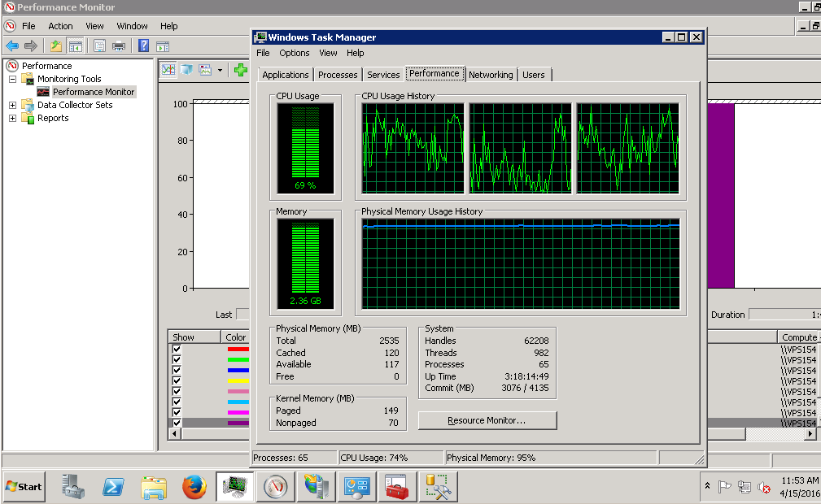Switch to the Networking tab
The image size is (821, 504).
coord(491,75)
